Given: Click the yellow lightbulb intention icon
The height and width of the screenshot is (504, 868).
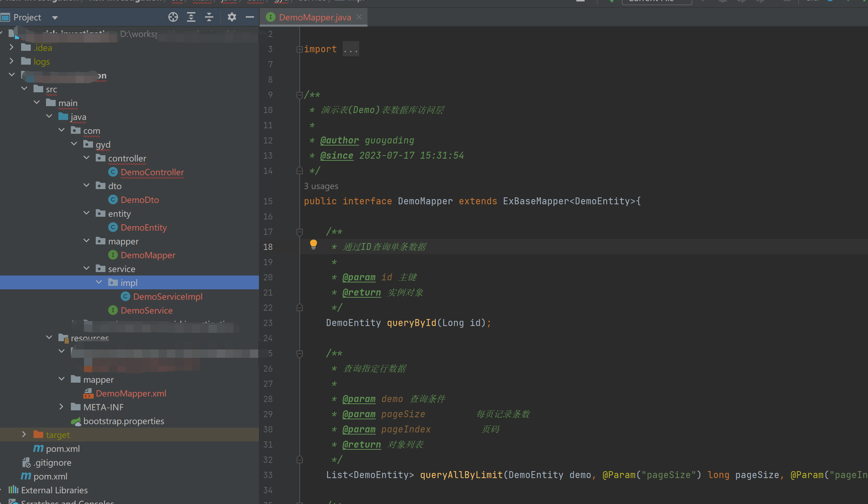Looking at the screenshot, I should coord(313,244).
